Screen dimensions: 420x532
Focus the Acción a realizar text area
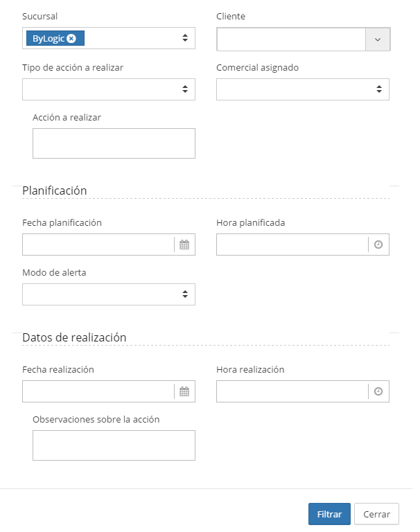114,143
